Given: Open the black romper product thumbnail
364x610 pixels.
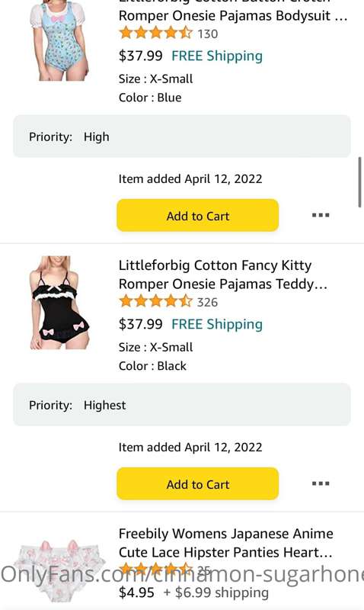Looking at the screenshot, I should coord(60,302).
